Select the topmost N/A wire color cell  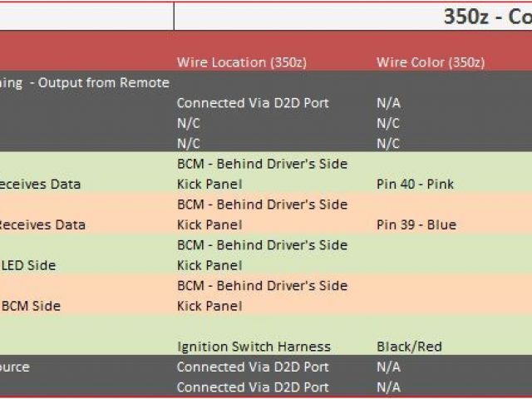point(388,103)
